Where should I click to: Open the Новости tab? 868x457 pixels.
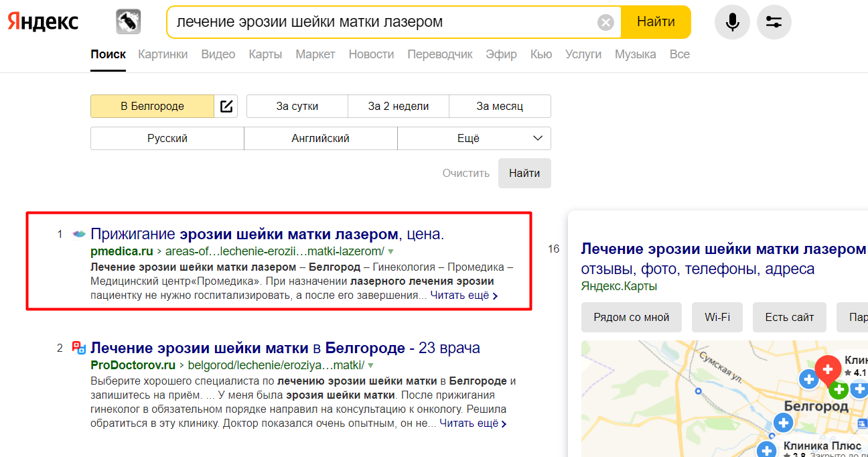(371, 54)
